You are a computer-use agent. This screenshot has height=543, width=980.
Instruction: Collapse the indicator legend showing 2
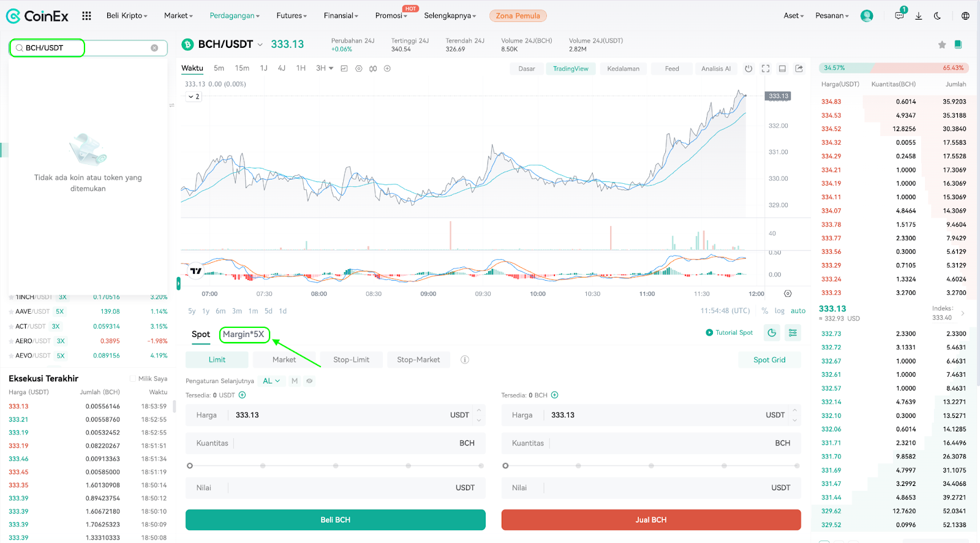194,97
